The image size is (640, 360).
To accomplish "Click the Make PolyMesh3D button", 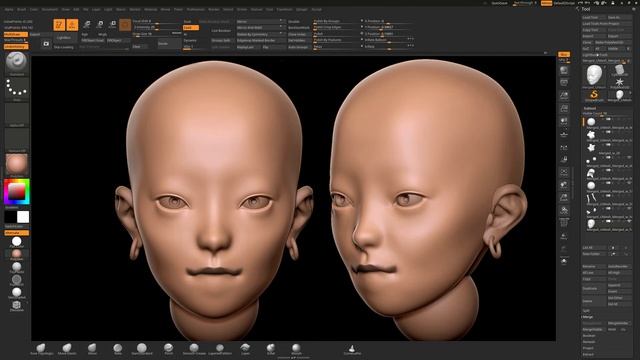I will tap(612, 42).
